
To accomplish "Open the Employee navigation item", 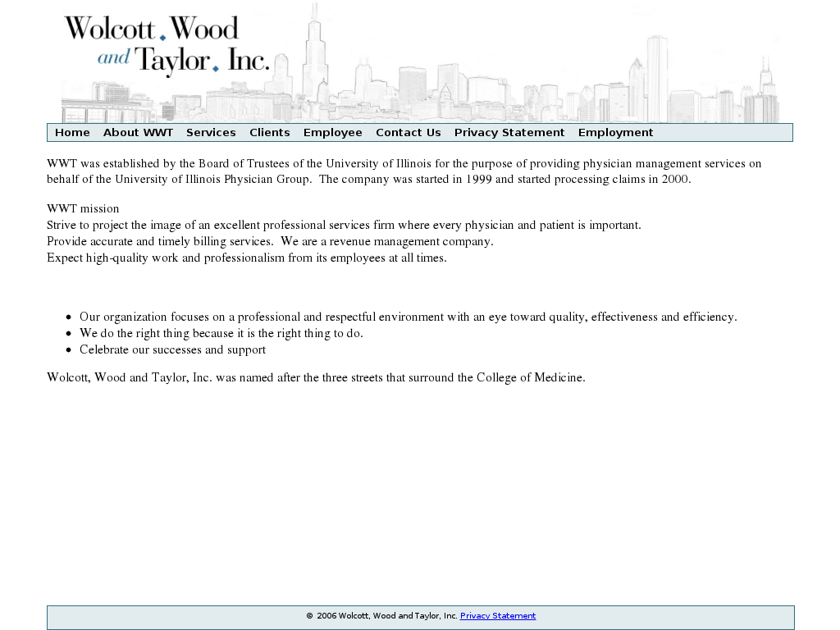I will click(x=333, y=132).
